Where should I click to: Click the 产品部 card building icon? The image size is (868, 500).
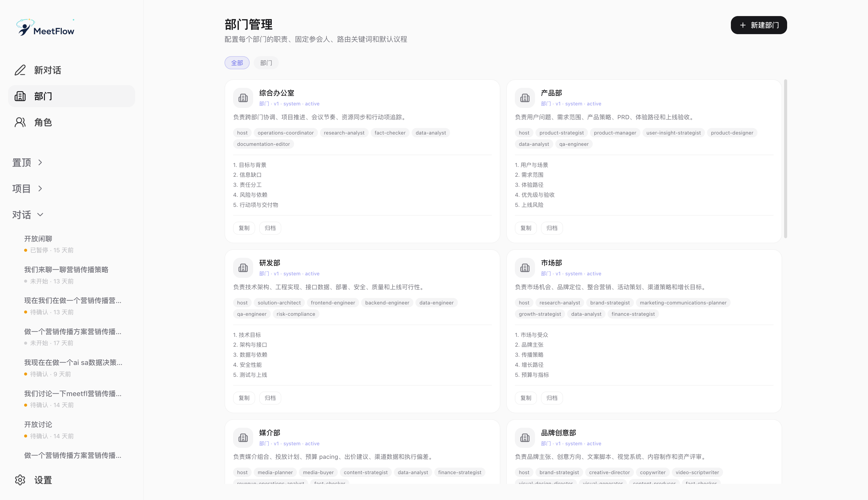coord(525,98)
